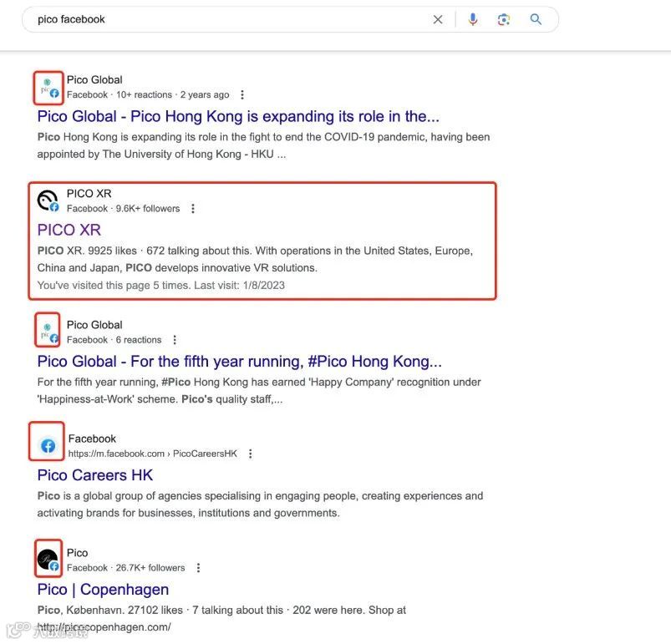Click 'Facebook · 26.7K+ followers' text

pyautogui.click(x=126, y=567)
